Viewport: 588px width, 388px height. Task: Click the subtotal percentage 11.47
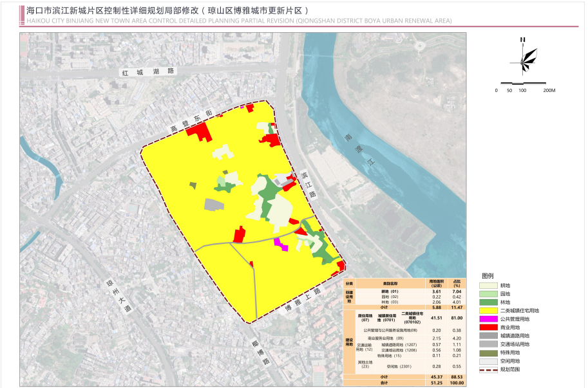[457, 307]
